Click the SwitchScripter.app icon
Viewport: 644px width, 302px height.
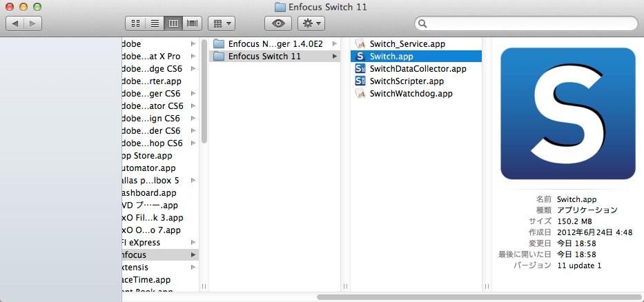point(360,81)
